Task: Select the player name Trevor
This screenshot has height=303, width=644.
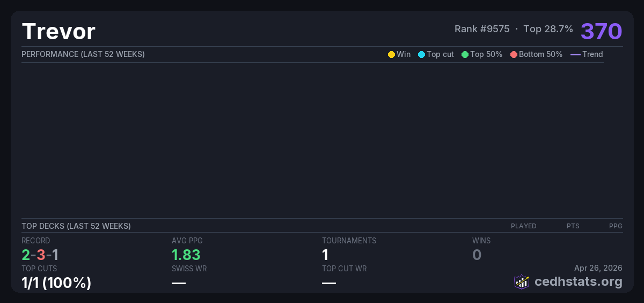Action: point(58,32)
